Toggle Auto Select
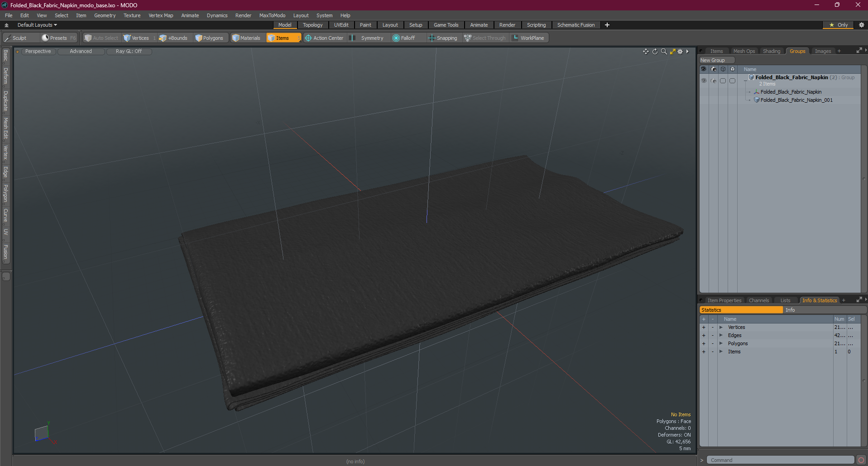 101,38
